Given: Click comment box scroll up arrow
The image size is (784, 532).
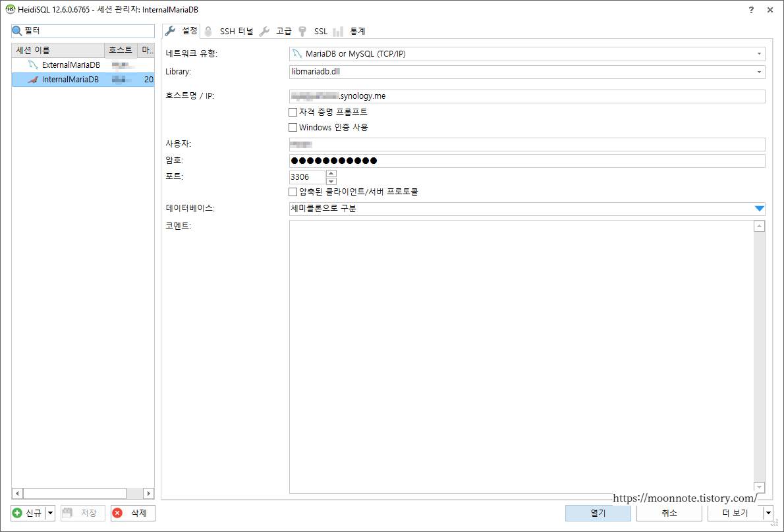Looking at the screenshot, I should click(x=759, y=226).
